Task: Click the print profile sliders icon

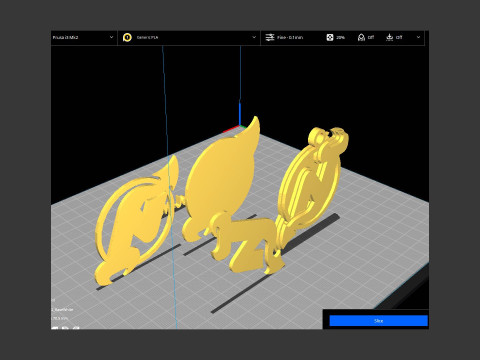Action: tap(270, 37)
